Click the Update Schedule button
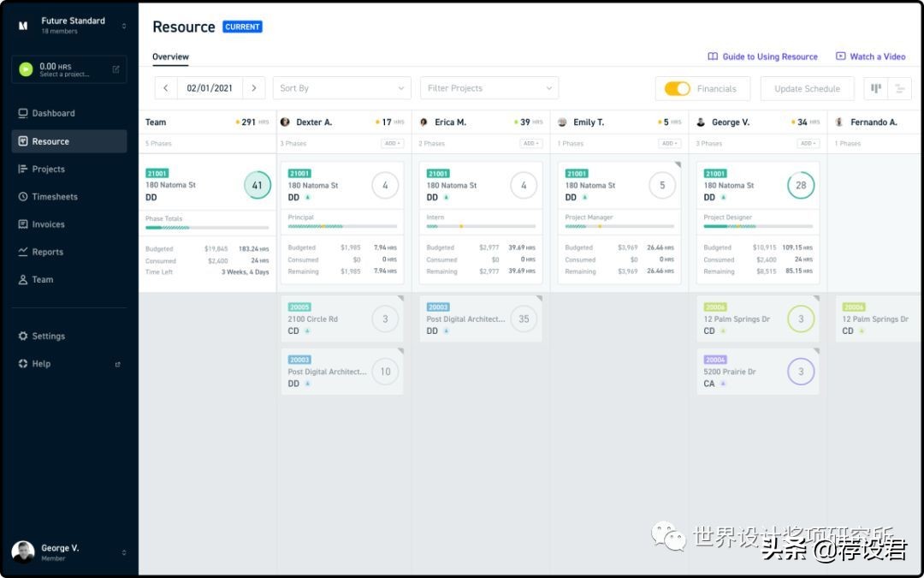The image size is (924, 578). coord(807,88)
